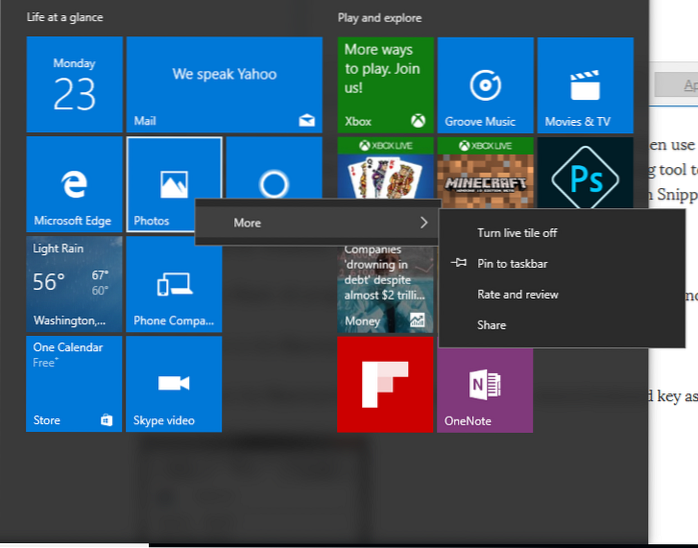The width and height of the screenshot is (698, 548).
Task: Launch Microsoft Edge tile
Action: pyautogui.click(x=74, y=184)
